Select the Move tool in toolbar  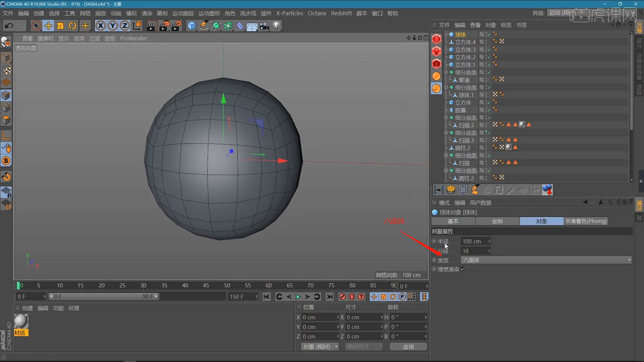tap(48, 26)
